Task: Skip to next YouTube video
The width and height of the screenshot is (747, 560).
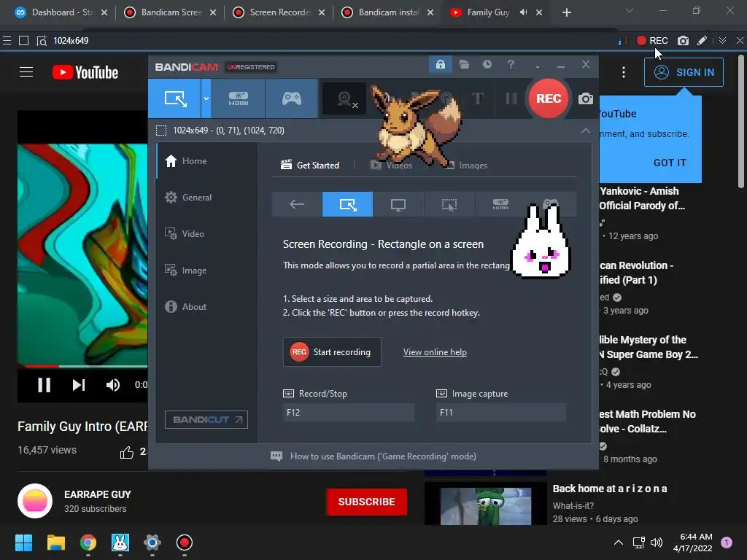Action: coord(79,385)
